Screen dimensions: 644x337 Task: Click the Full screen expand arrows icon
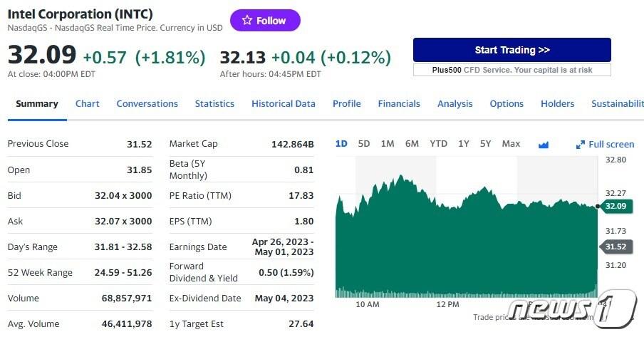pyautogui.click(x=580, y=145)
